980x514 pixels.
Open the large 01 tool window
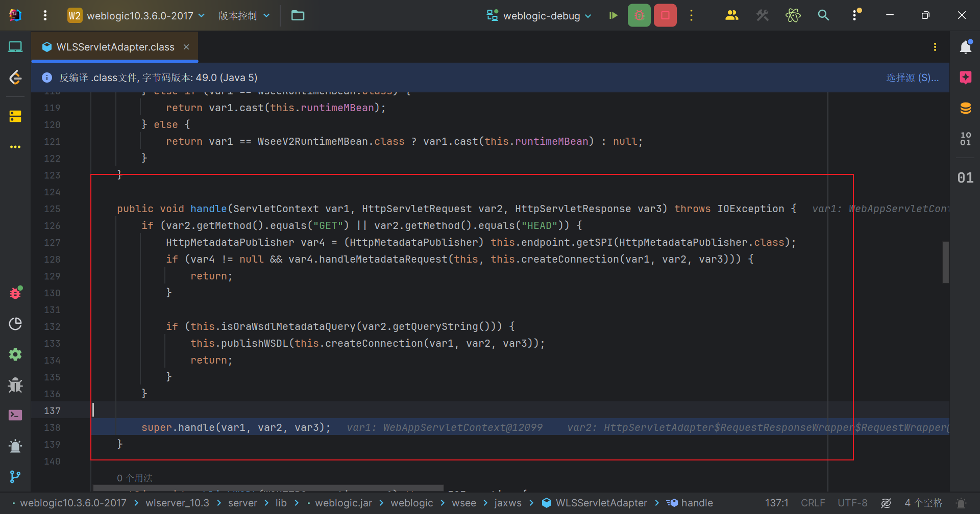965,177
